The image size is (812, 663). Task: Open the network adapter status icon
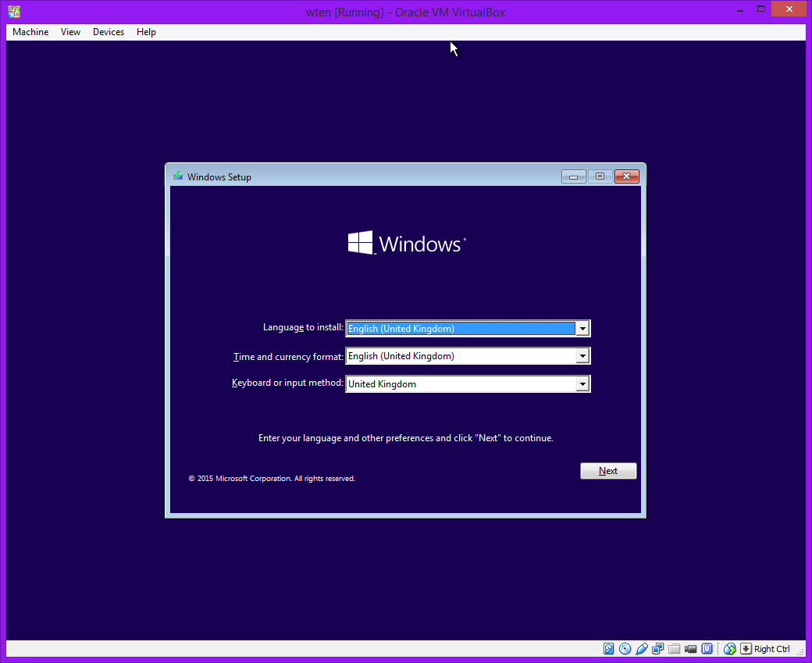(x=658, y=649)
